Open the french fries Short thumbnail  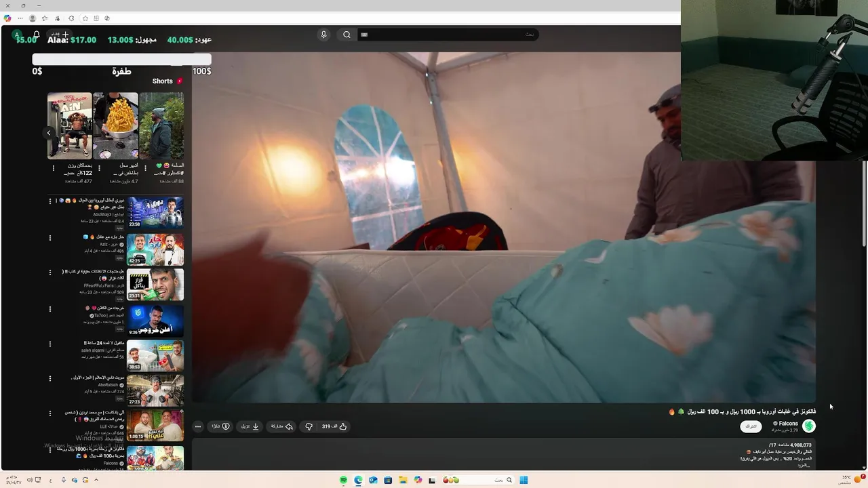[x=115, y=126]
